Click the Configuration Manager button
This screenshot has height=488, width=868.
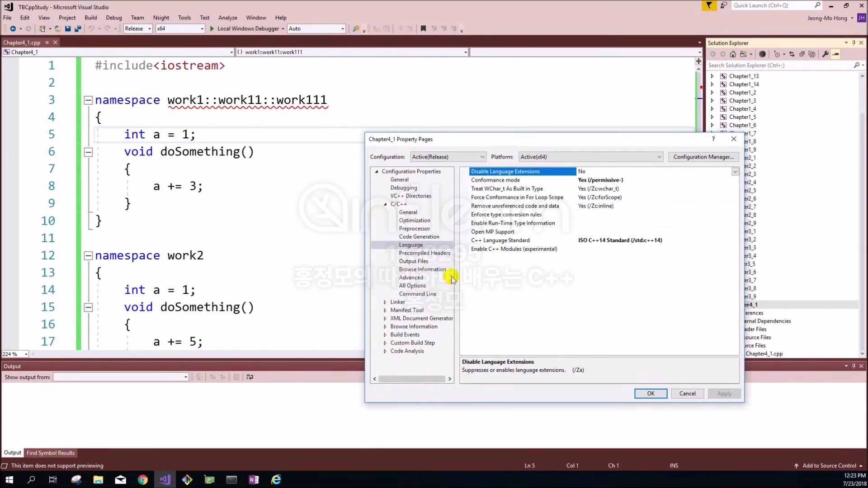point(703,157)
